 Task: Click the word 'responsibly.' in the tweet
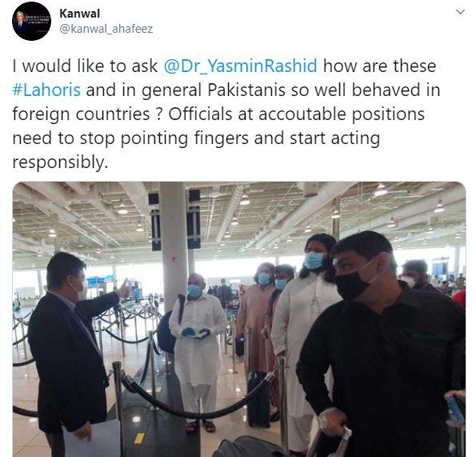[x=60, y=162]
